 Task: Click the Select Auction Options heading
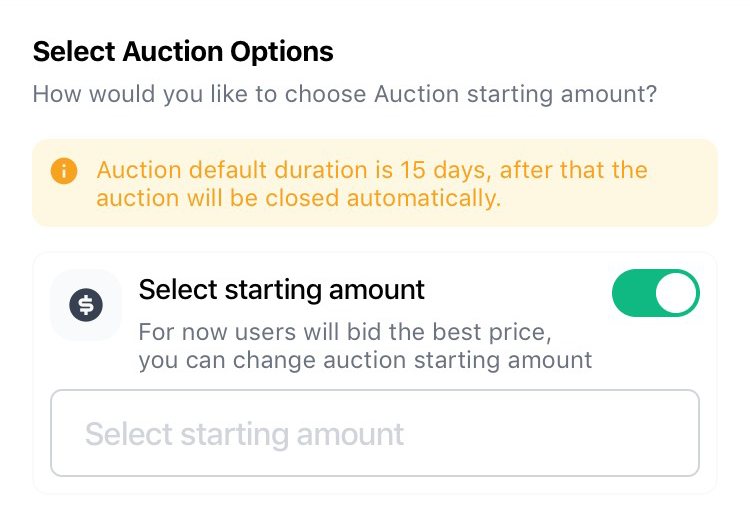pyautogui.click(x=183, y=52)
